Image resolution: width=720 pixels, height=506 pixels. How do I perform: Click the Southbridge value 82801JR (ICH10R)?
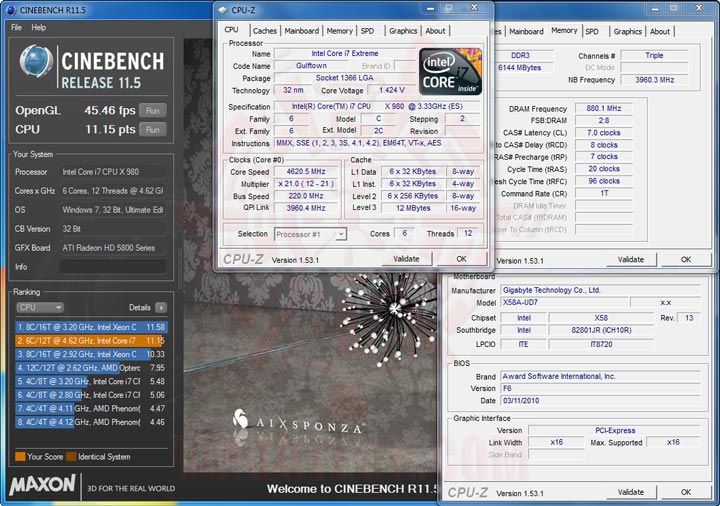click(601, 330)
